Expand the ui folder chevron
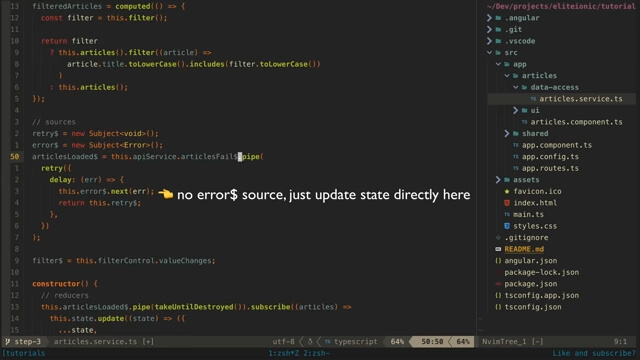 [x=516, y=110]
